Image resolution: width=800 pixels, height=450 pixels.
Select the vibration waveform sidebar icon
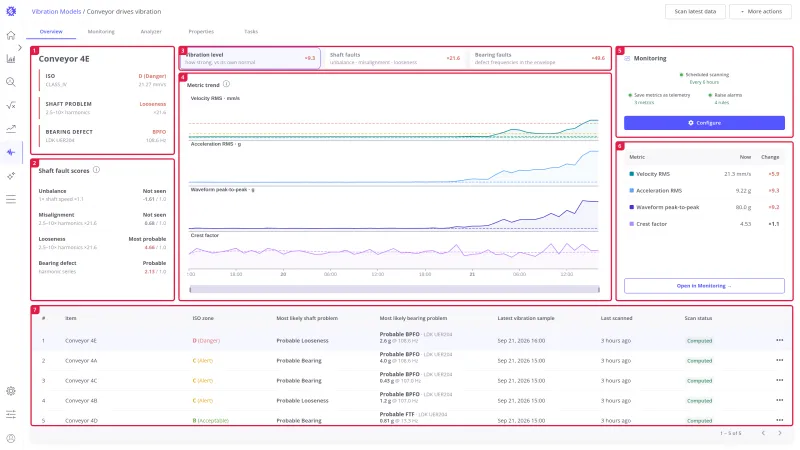click(11, 152)
